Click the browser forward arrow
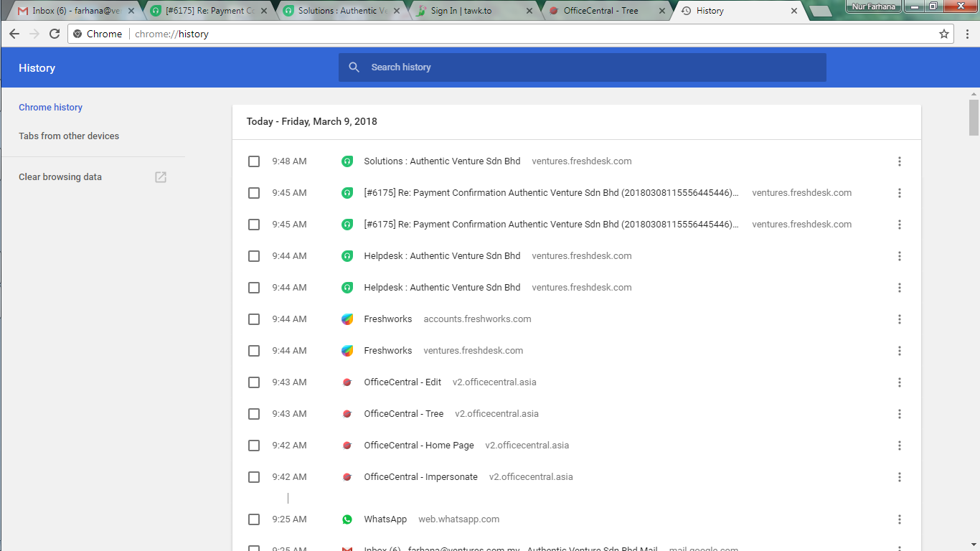 pos(34,34)
